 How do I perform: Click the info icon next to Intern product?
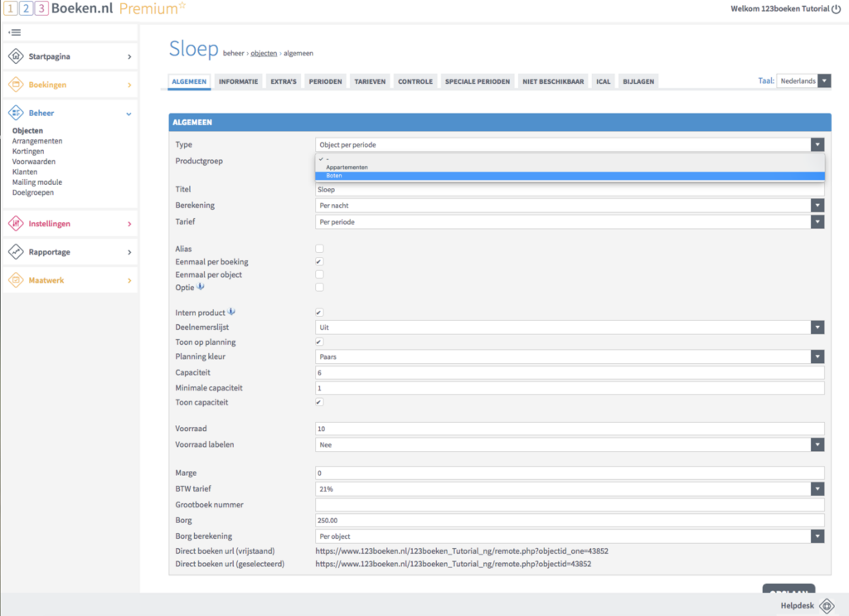pyautogui.click(x=231, y=312)
